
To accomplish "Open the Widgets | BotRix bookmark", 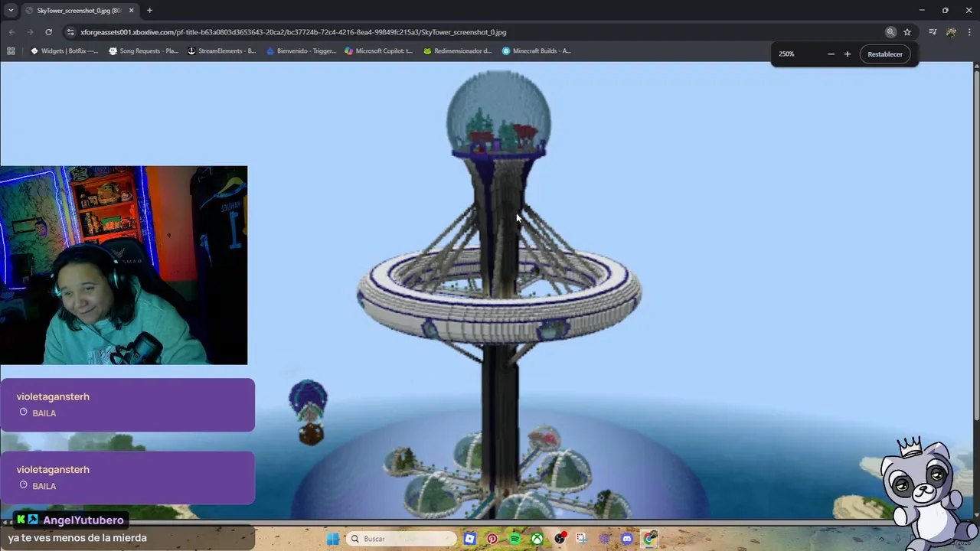I will pyautogui.click(x=64, y=51).
